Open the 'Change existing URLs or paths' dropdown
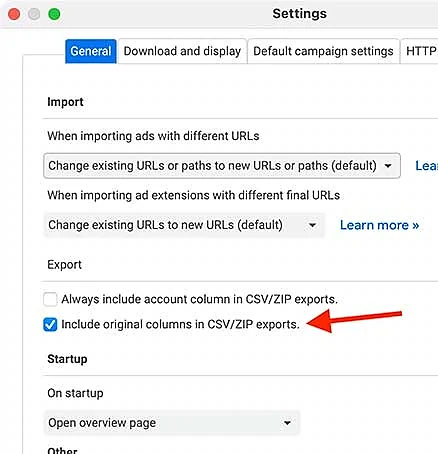This screenshot has height=454, width=438. click(x=222, y=166)
